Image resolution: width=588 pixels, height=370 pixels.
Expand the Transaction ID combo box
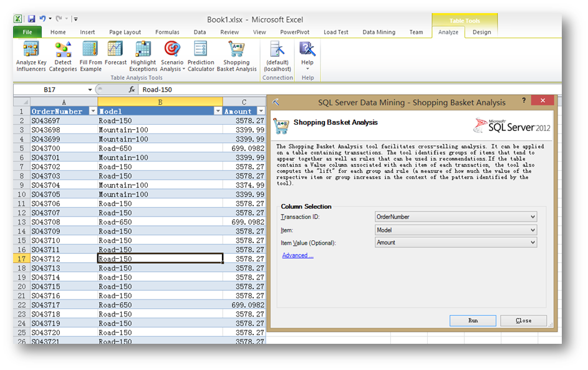533,217
